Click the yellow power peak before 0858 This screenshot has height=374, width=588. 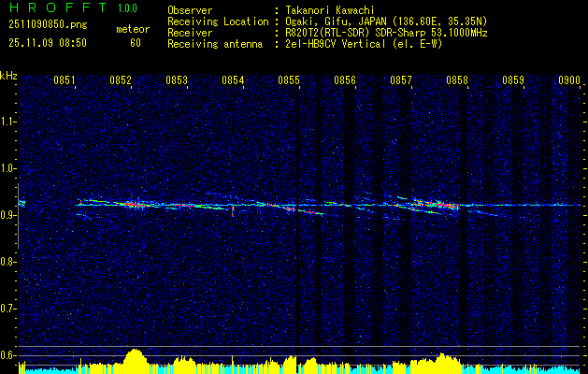pos(442,362)
